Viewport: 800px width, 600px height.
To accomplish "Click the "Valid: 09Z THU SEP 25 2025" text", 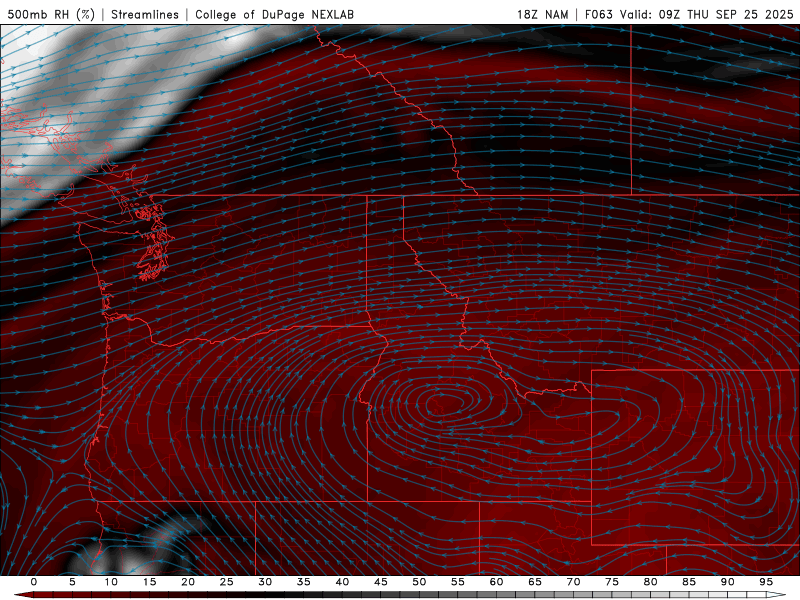I will click(x=707, y=14).
